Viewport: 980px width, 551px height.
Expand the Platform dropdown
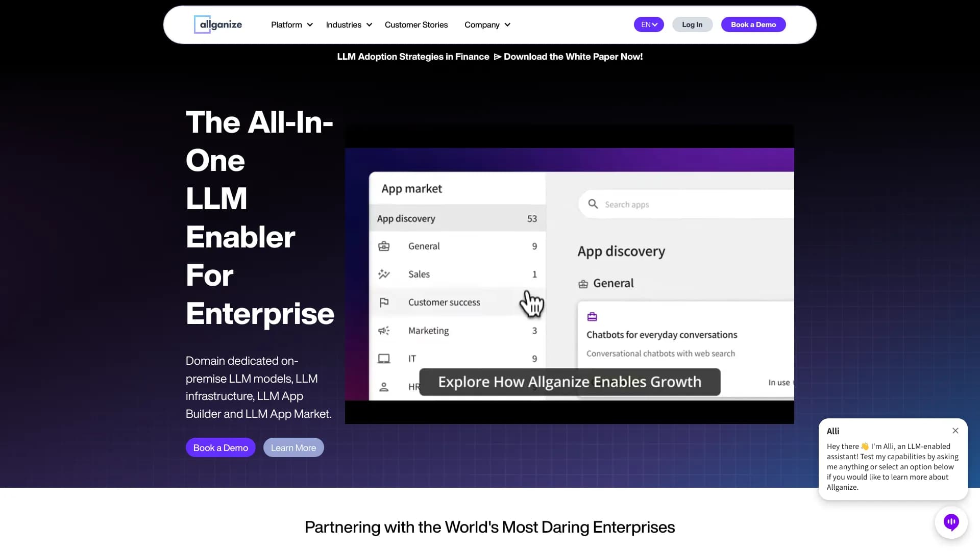pyautogui.click(x=291, y=24)
